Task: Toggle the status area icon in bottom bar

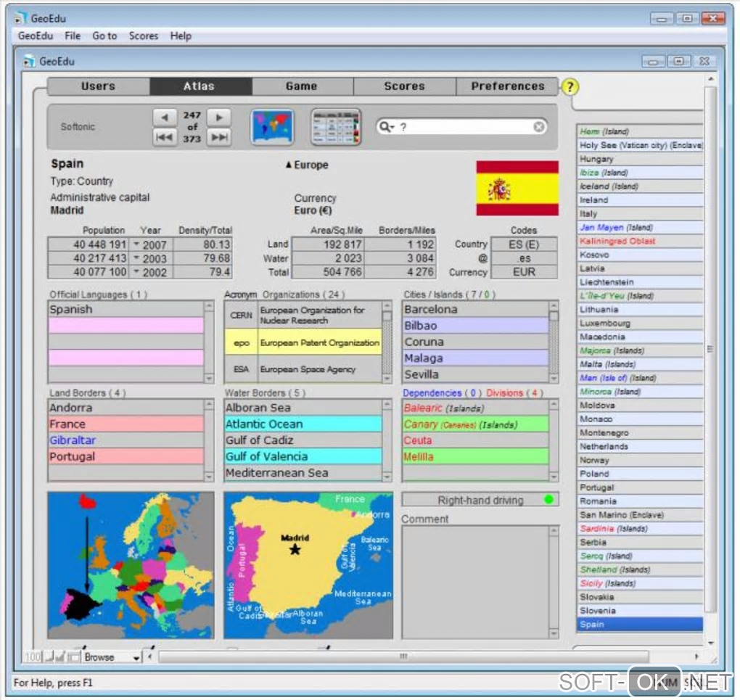Action: click(x=73, y=656)
